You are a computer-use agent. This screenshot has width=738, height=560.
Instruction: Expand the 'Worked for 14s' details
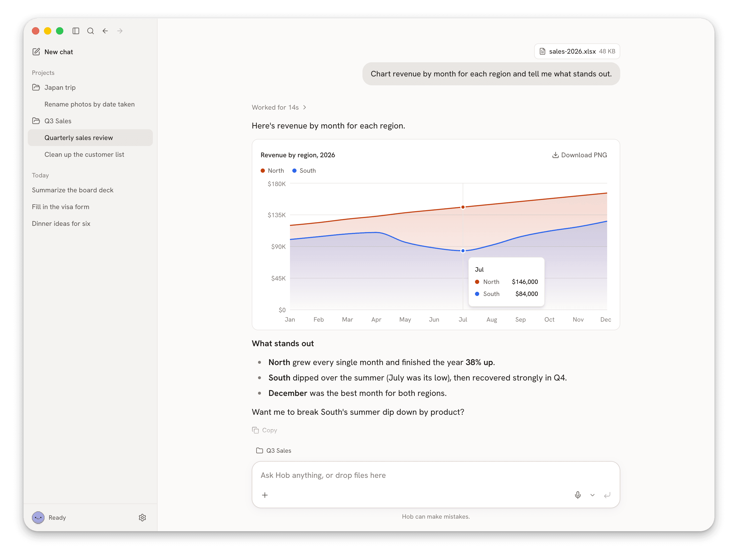279,107
